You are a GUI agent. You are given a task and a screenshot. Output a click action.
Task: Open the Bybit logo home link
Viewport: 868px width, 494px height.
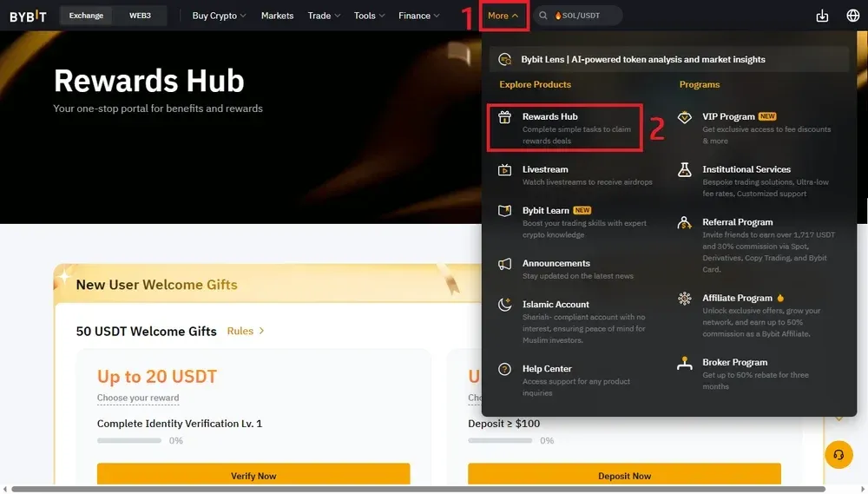(28, 16)
